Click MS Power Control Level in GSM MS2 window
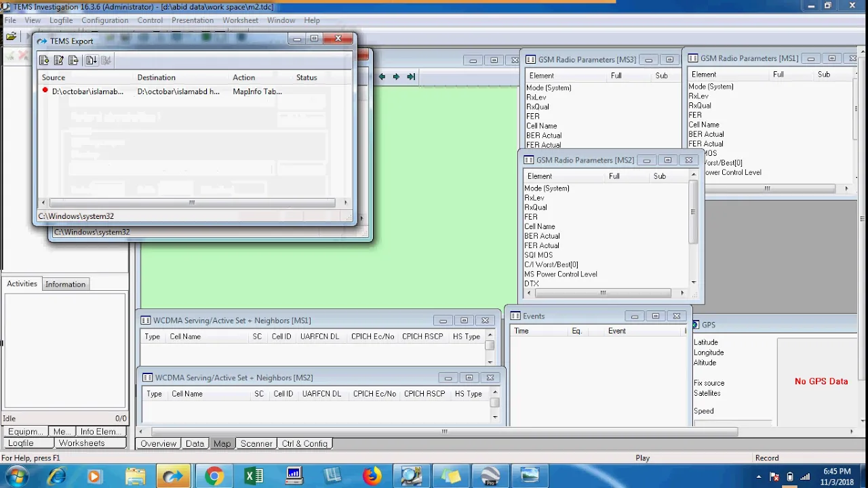This screenshot has width=868, height=488. [561, 274]
